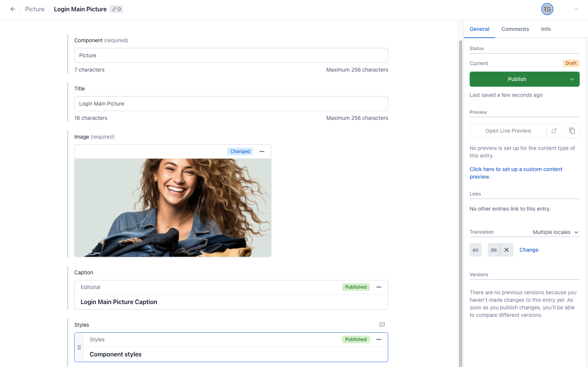Go to the Picture breadcrumb

[x=35, y=9]
